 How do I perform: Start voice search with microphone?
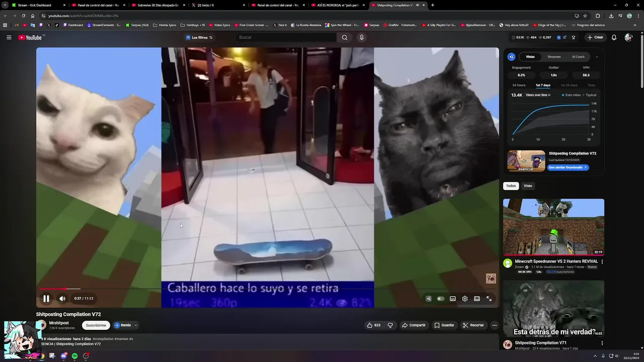click(361, 37)
